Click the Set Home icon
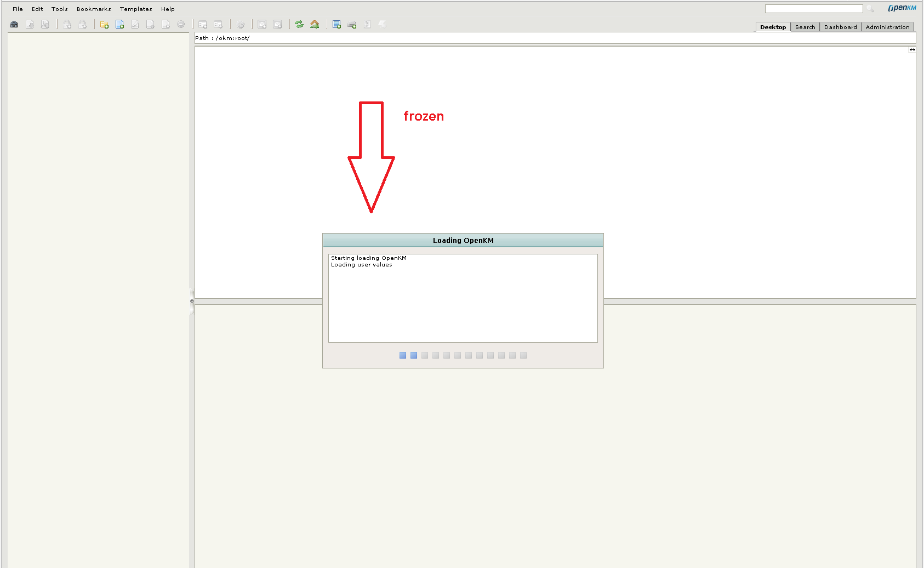This screenshot has width=924, height=568. point(315,24)
